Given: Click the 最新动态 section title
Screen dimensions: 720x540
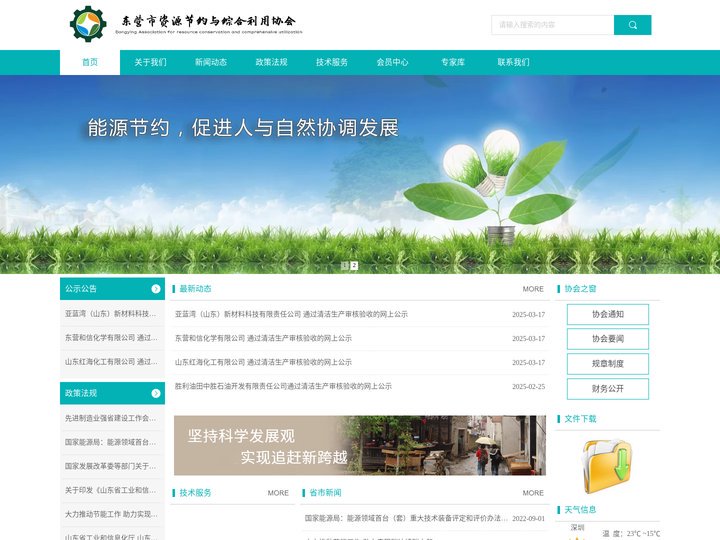Looking at the screenshot, I should coord(195,289).
